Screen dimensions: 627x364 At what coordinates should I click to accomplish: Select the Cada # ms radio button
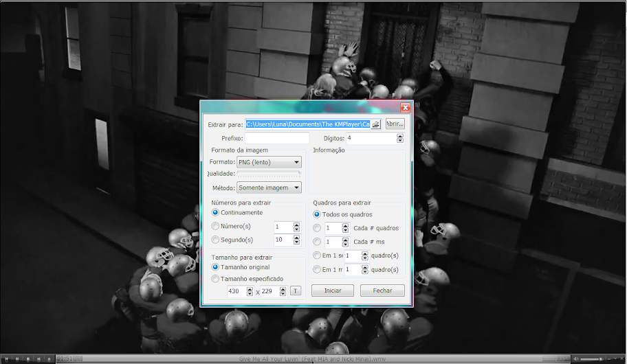point(317,242)
